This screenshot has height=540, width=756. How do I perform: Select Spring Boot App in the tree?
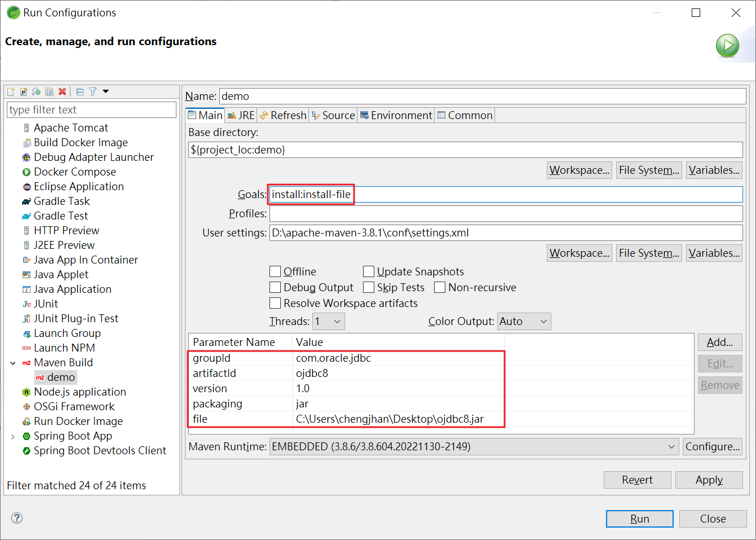tap(73, 436)
